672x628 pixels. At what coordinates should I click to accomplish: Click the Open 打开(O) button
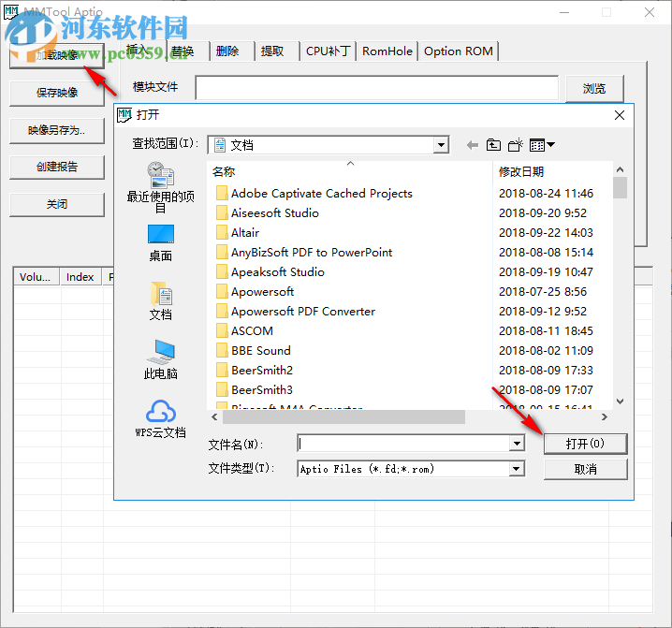pos(586,444)
